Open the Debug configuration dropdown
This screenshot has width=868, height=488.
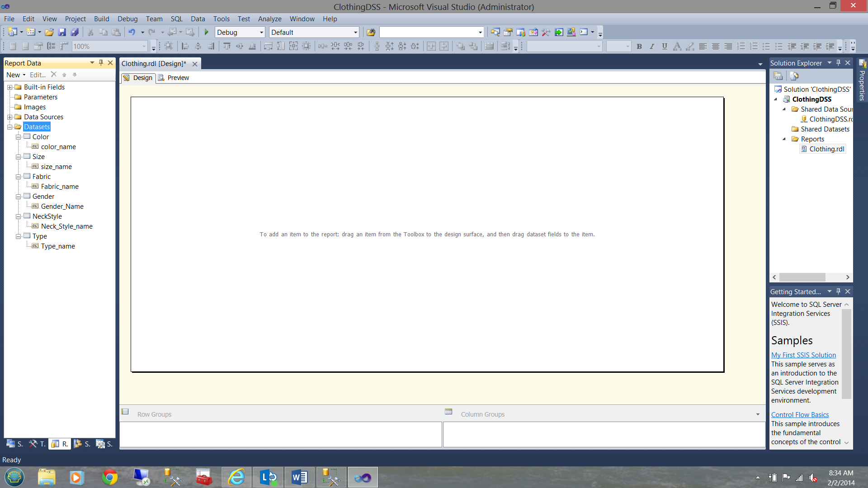coord(261,33)
